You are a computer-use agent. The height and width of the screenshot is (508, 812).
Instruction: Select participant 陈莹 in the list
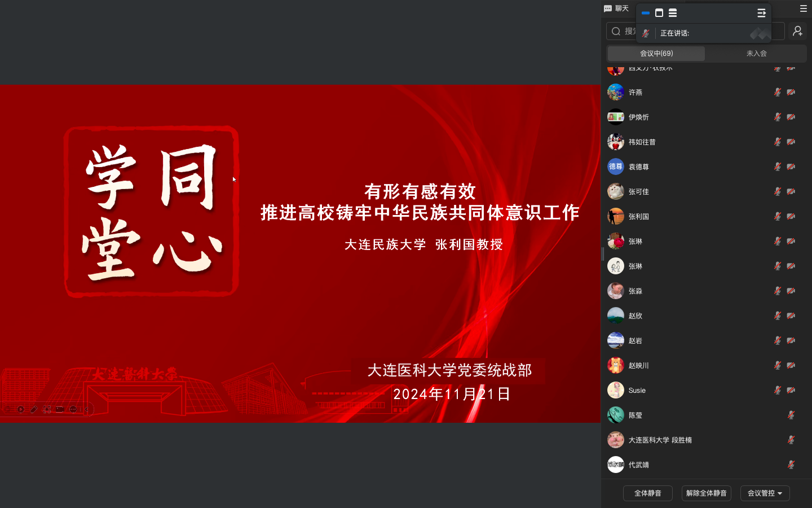coord(706,415)
